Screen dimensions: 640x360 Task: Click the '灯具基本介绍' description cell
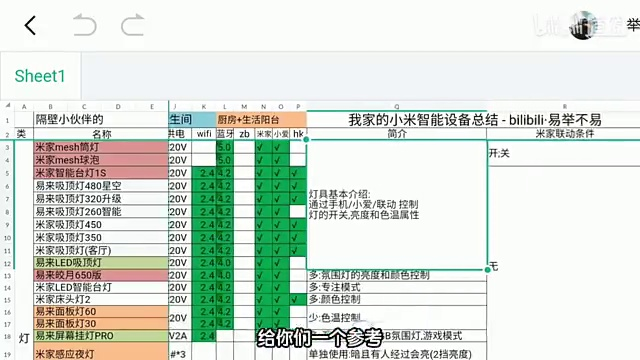397,204
